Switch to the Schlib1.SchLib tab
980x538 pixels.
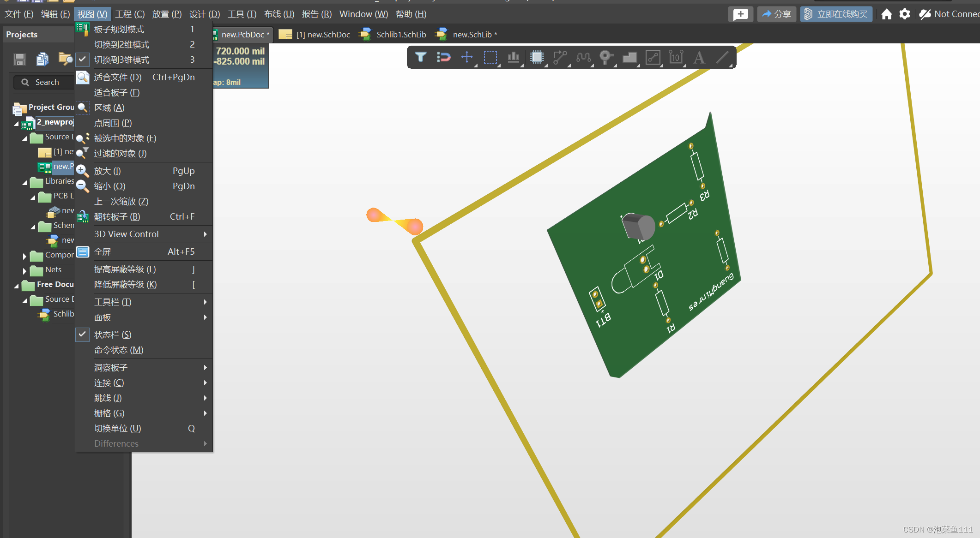[x=401, y=34]
